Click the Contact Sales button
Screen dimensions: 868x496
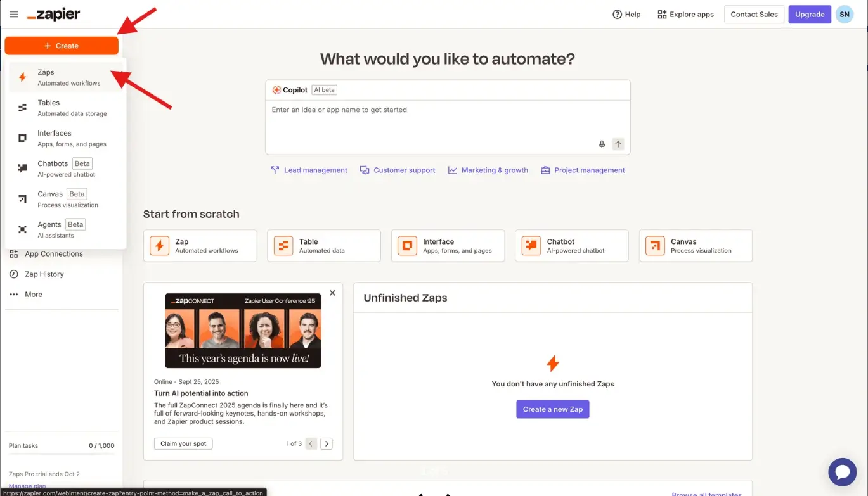coord(754,14)
